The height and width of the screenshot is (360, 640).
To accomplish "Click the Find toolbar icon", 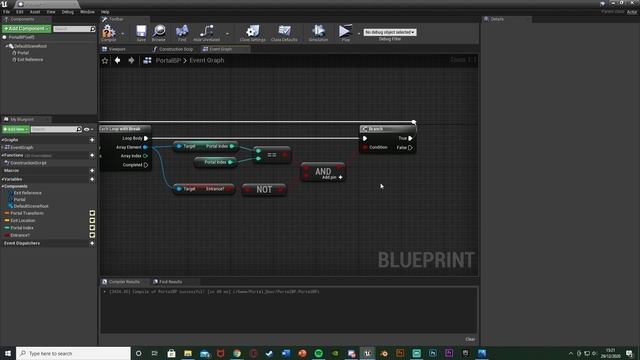I will click(182, 33).
